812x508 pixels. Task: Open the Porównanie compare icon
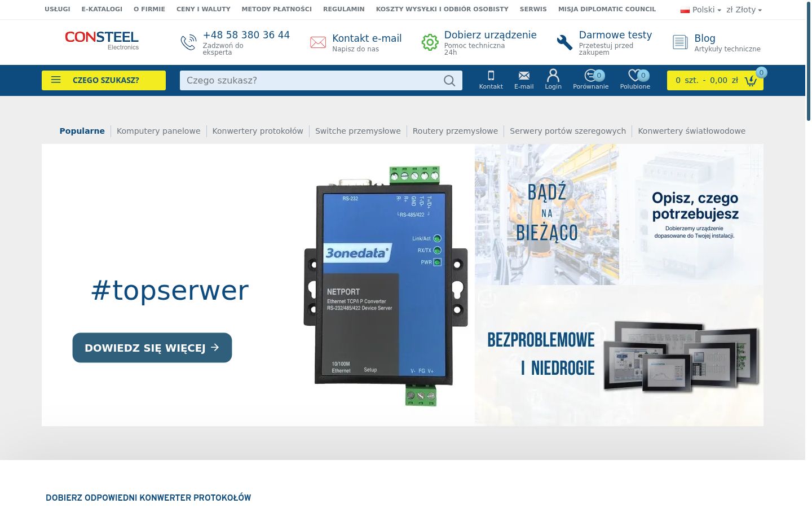click(x=590, y=75)
